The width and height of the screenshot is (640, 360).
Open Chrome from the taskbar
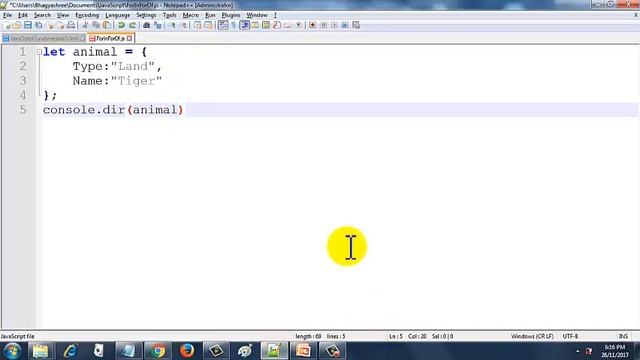coord(158,351)
